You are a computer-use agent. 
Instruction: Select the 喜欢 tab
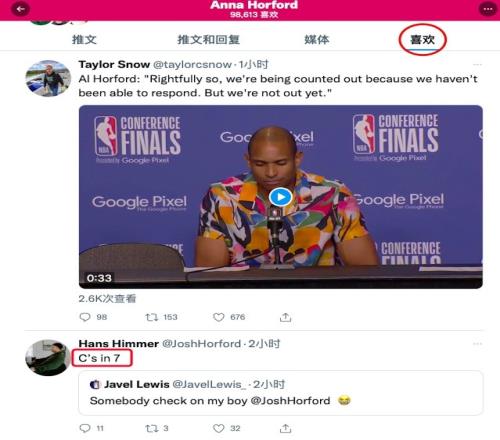tap(422, 39)
